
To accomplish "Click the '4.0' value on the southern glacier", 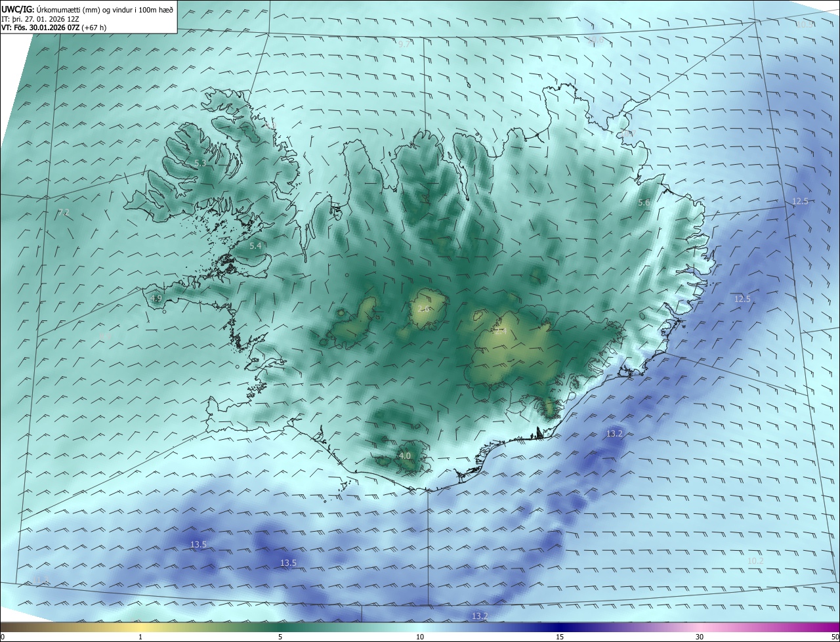I will pos(405,456).
